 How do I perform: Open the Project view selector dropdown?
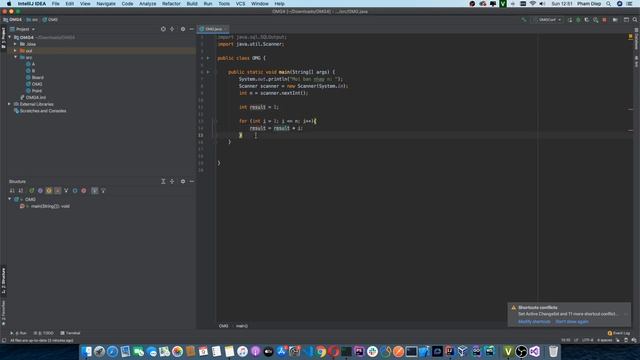(23, 29)
